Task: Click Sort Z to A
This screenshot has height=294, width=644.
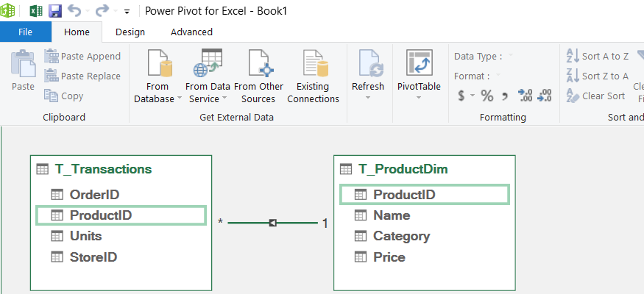Action: 598,76
